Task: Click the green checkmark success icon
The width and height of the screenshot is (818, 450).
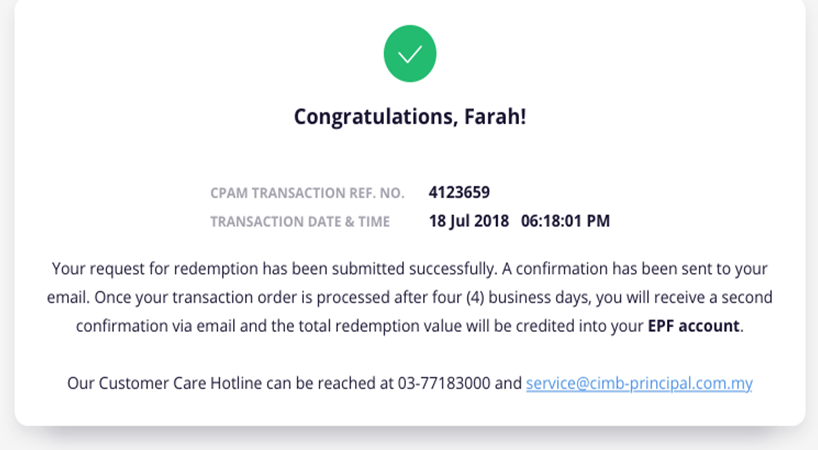Action: (410, 54)
